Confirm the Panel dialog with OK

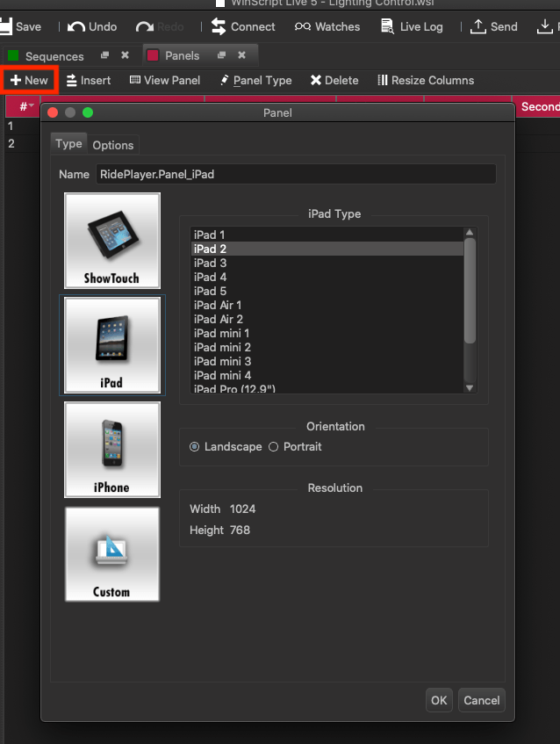click(x=439, y=700)
